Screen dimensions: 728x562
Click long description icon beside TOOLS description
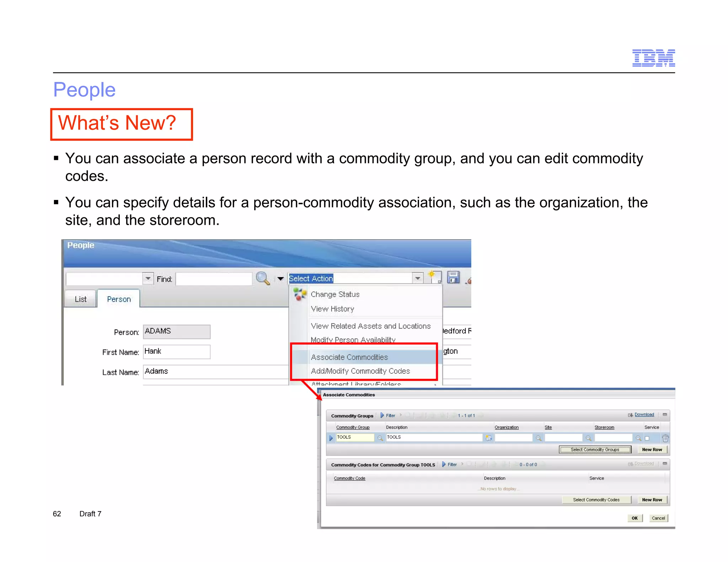[x=489, y=438]
